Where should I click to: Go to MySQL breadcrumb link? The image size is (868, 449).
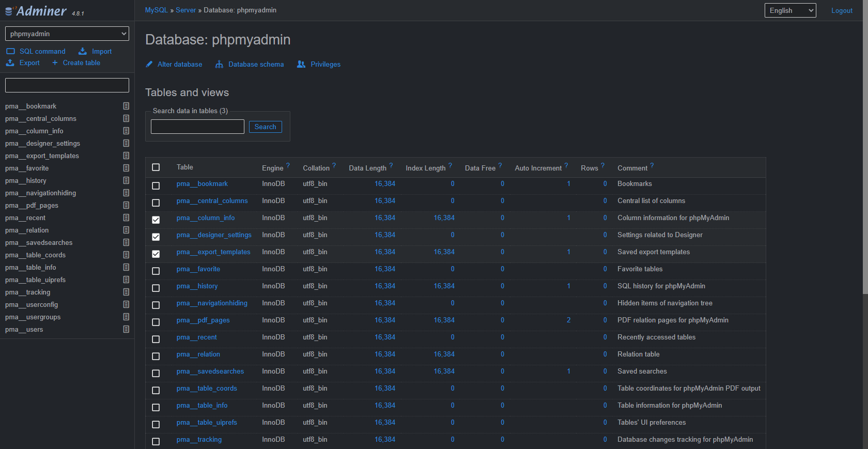point(157,10)
